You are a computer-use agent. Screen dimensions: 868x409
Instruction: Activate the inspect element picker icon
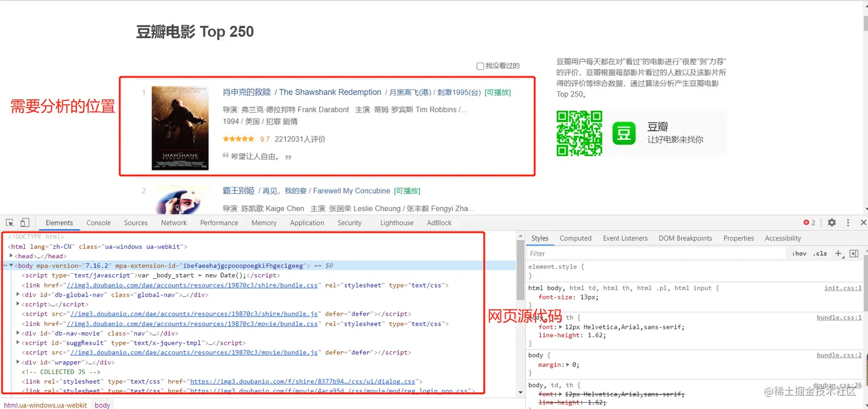point(10,223)
